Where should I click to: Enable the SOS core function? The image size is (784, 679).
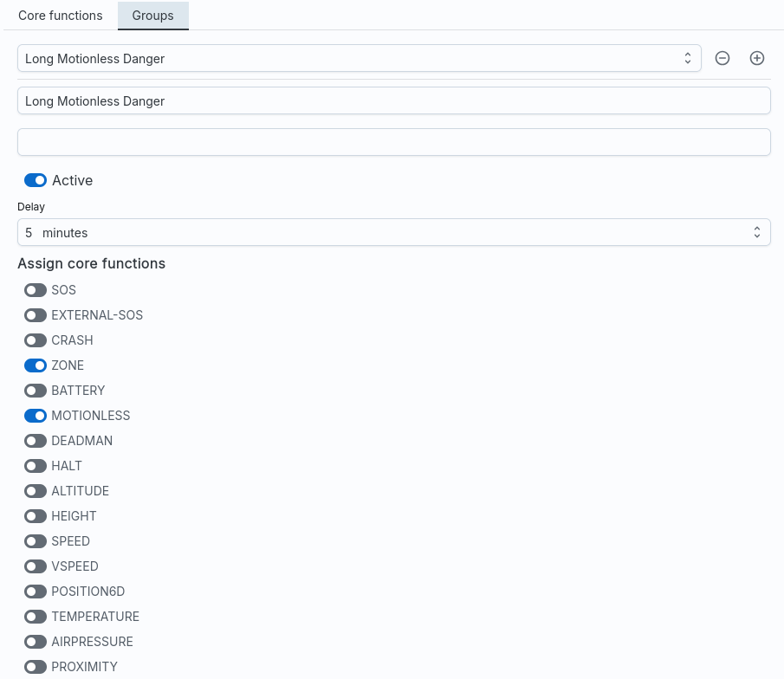click(x=36, y=290)
